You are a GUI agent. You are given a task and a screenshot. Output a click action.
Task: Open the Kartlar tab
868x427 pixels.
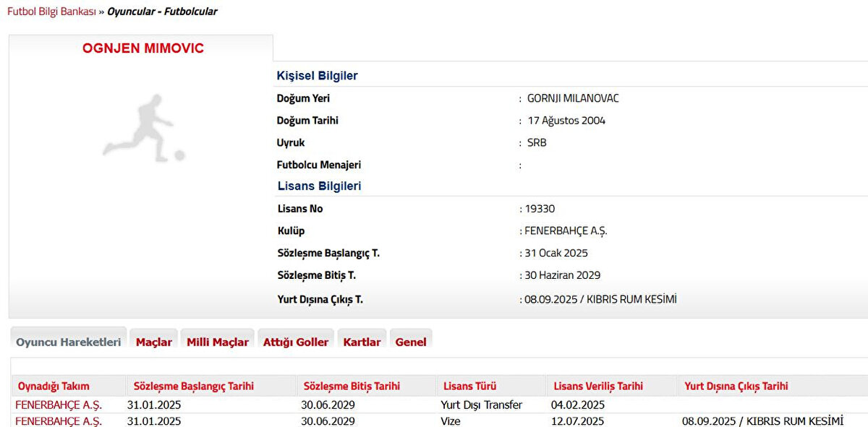pos(362,342)
